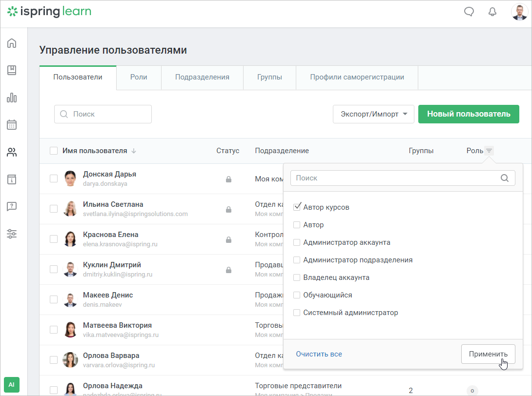Check the Владелец аккаунта filter
The height and width of the screenshot is (396, 532).
click(297, 277)
